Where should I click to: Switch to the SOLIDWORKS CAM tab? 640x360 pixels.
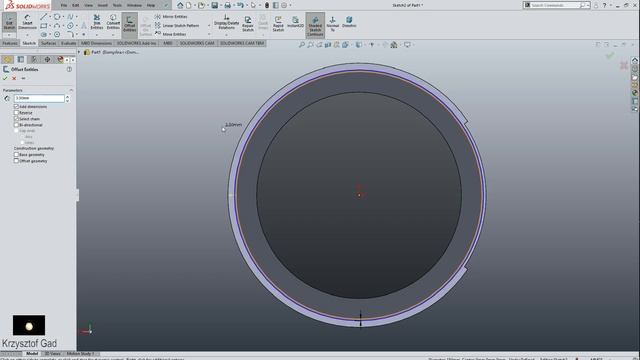coord(197,43)
